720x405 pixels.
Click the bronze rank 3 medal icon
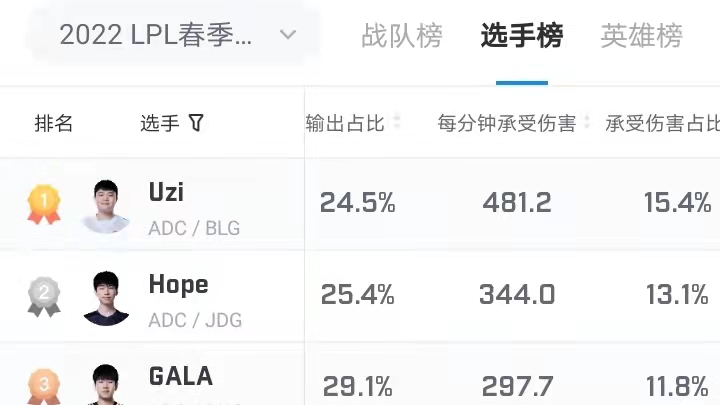(x=44, y=386)
